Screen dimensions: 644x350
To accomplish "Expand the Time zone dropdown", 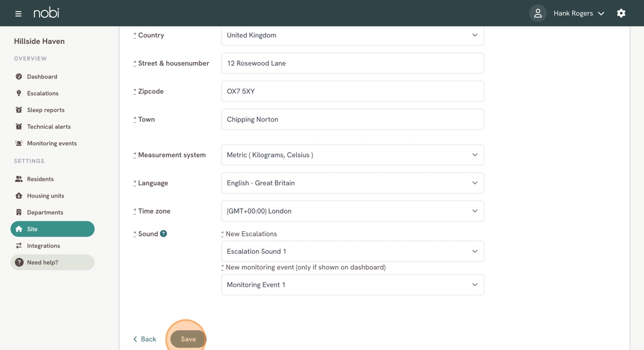I will click(x=352, y=211).
